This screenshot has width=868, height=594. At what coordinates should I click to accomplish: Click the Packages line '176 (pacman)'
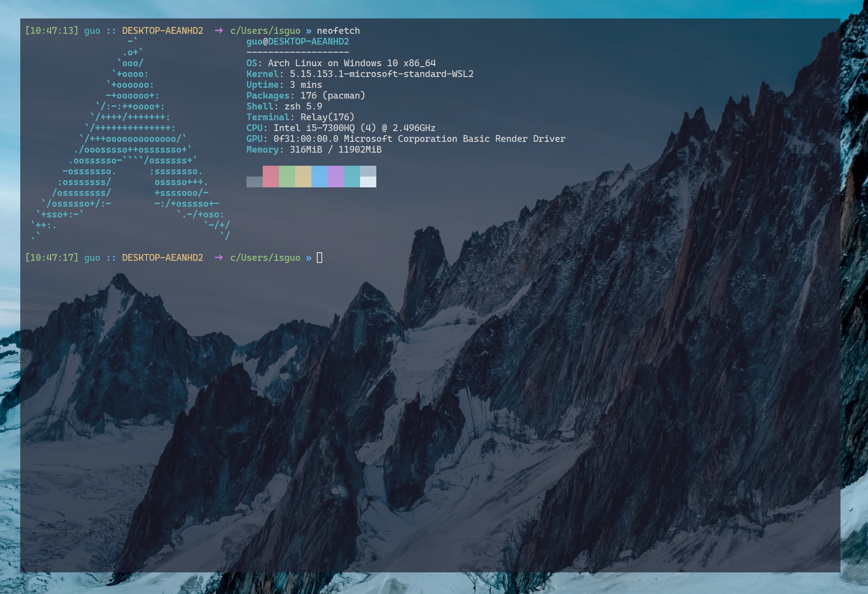[306, 95]
